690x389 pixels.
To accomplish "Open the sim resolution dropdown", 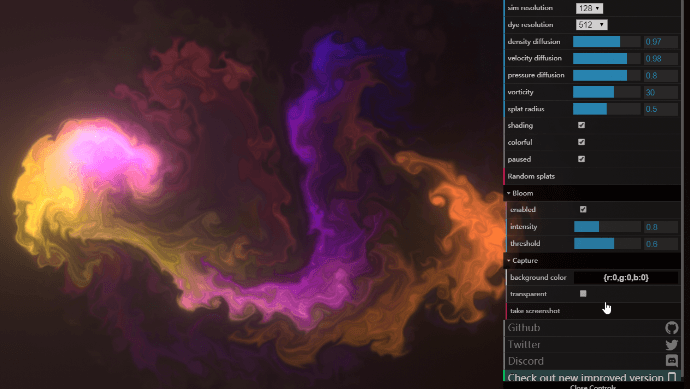I will pyautogui.click(x=589, y=8).
